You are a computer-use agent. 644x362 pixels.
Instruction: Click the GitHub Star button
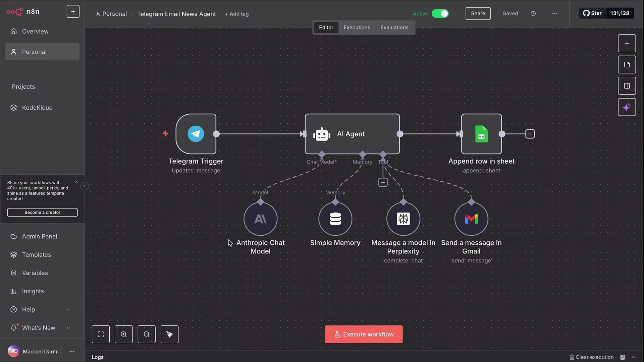point(592,13)
